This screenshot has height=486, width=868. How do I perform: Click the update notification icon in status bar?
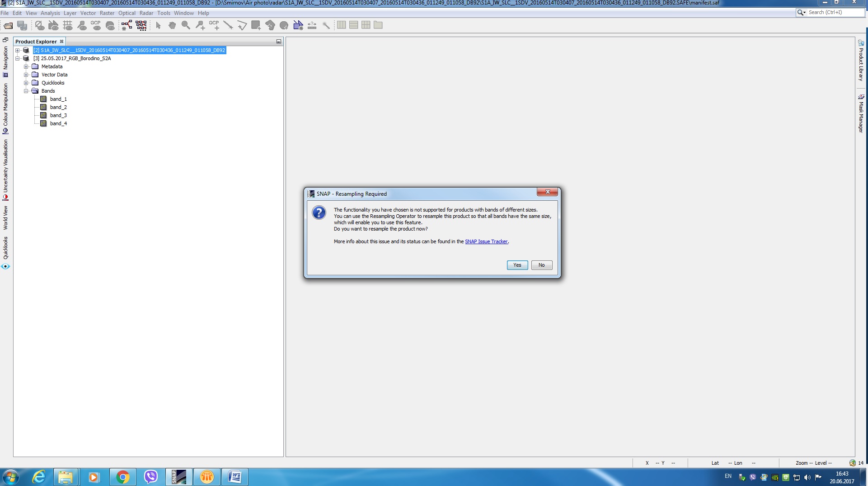(853, 463)
